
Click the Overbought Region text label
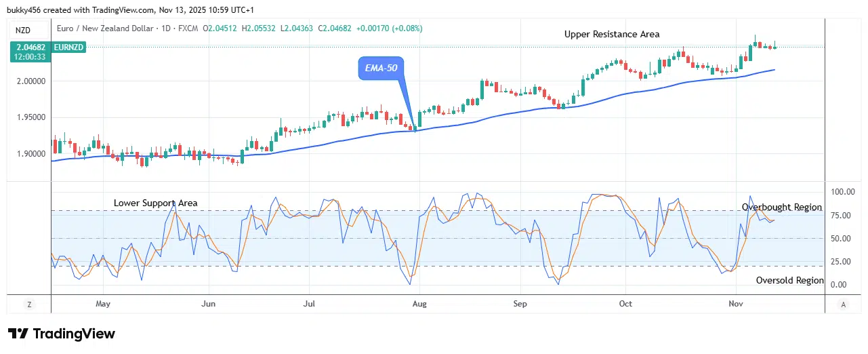coord(781,207)
